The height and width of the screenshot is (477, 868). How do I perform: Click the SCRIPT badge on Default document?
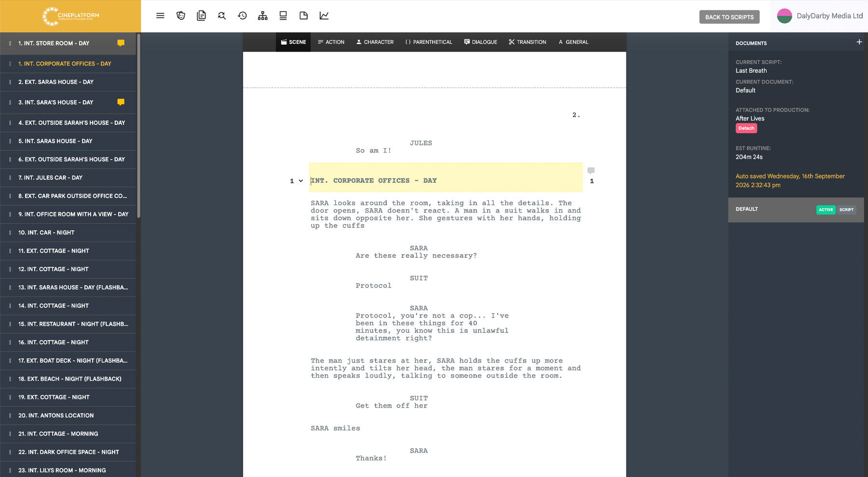(846, 210)
